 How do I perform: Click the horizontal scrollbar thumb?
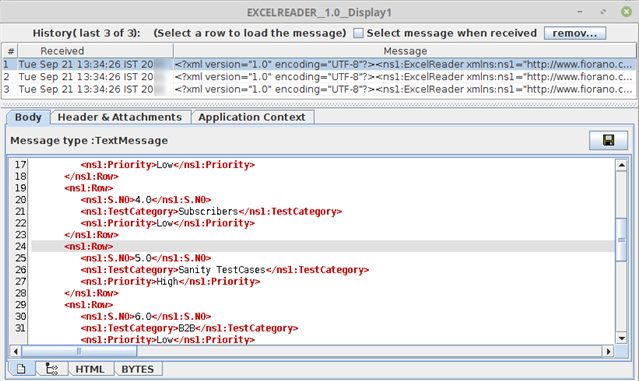[x=79, y=351]
